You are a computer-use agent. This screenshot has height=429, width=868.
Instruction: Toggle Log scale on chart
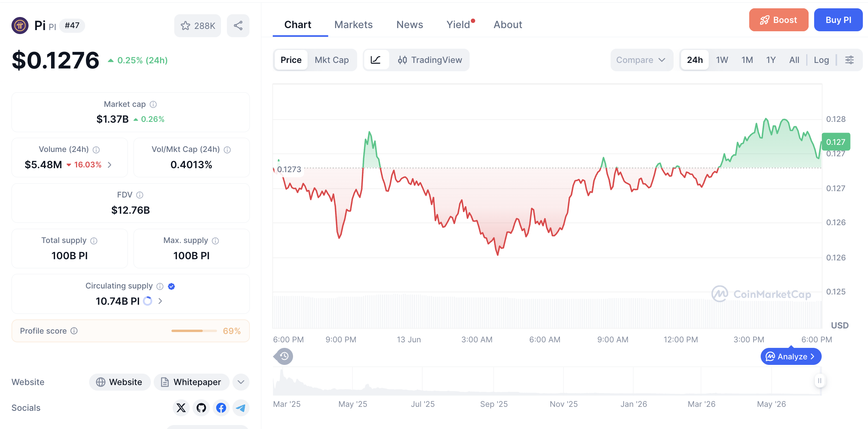(x=821, y=60)
